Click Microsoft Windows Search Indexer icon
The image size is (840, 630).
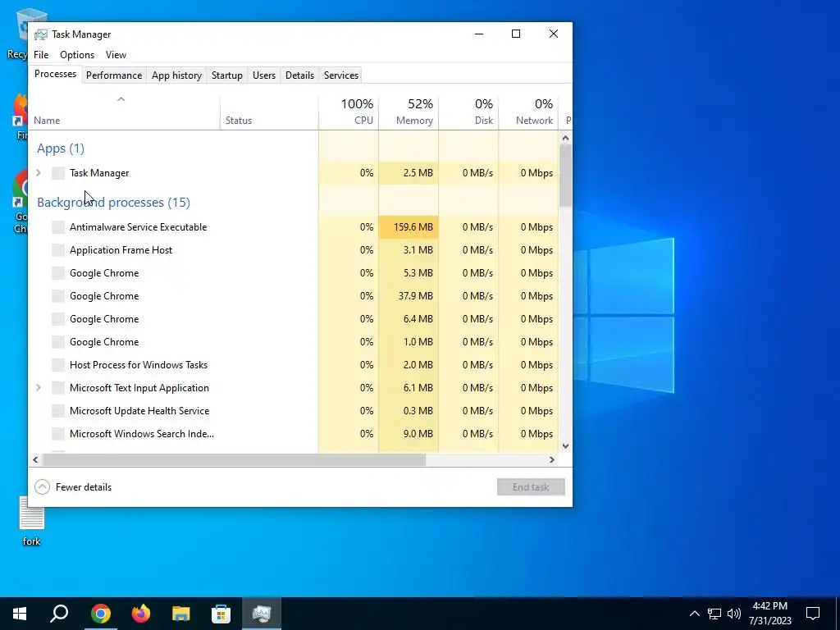tap(58, 434)
